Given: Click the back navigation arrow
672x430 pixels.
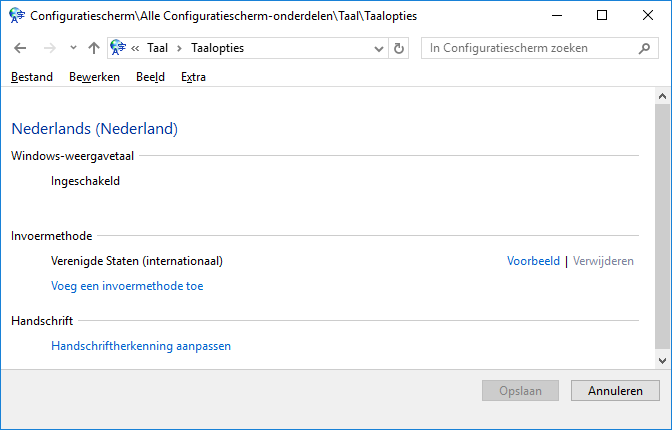Looking at the screenshot, I should coord(20,48).
